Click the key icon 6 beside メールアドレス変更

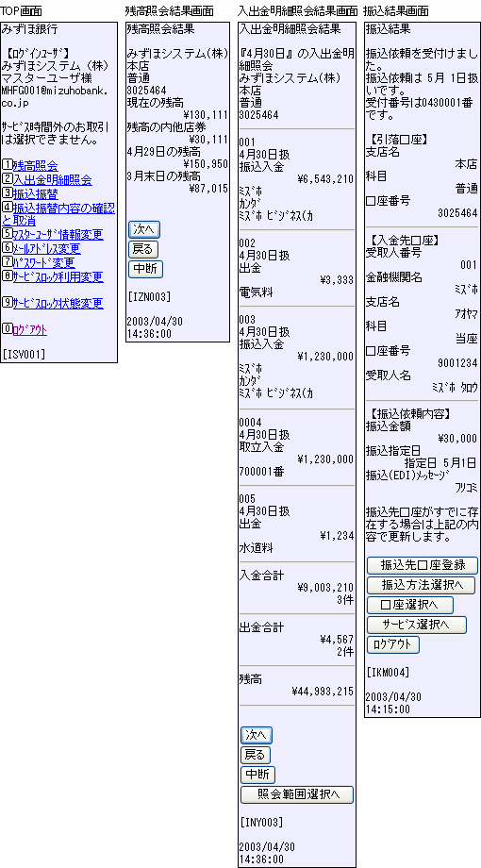tap(8, 248)
